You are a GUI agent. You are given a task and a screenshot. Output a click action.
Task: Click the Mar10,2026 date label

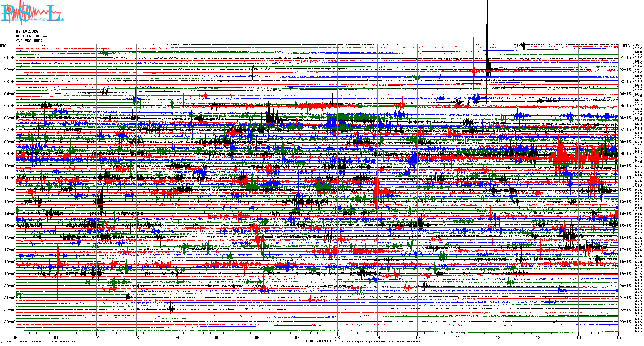[27, 31]
